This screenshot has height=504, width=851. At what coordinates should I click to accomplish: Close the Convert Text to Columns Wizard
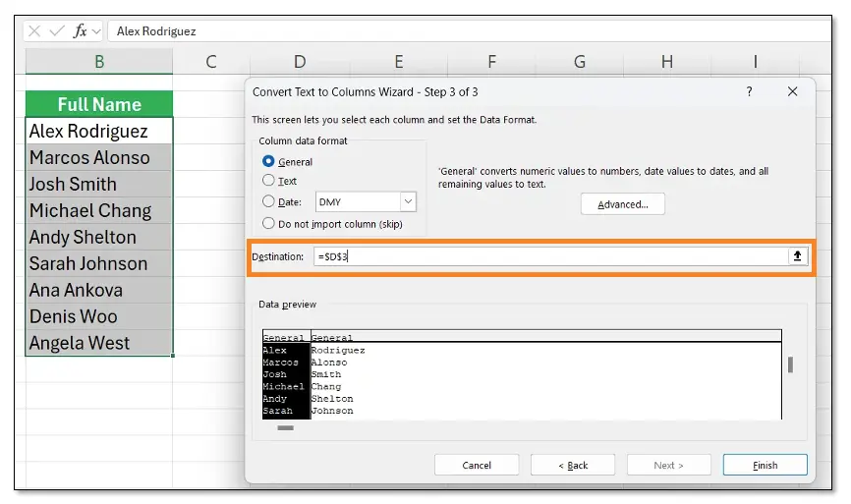point(792,91)
